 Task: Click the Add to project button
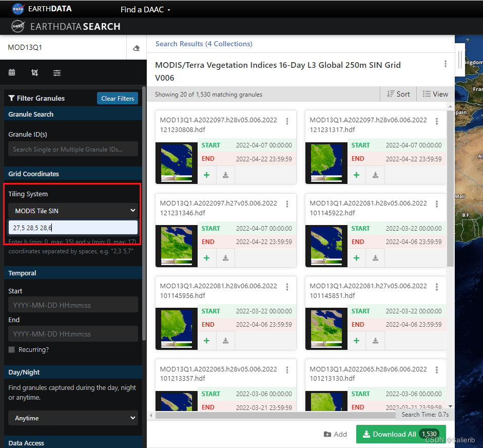coord(335,434)
